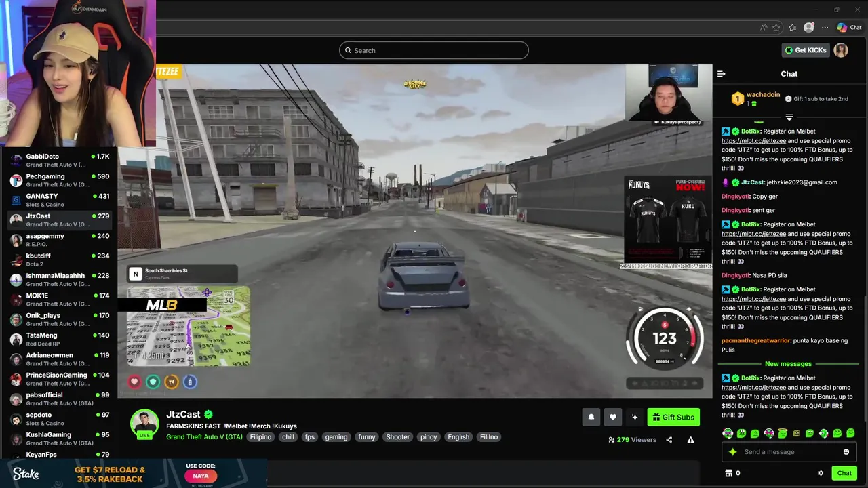Viewport: 868px width, 488px height.
Task: Click JtzCast username in chat message
Action: click(x=753, y=182)
